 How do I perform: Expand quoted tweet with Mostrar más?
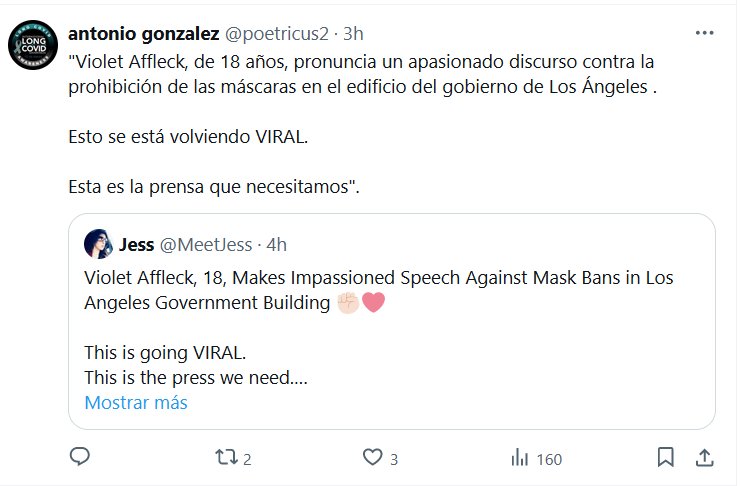[x=136, y=403]
